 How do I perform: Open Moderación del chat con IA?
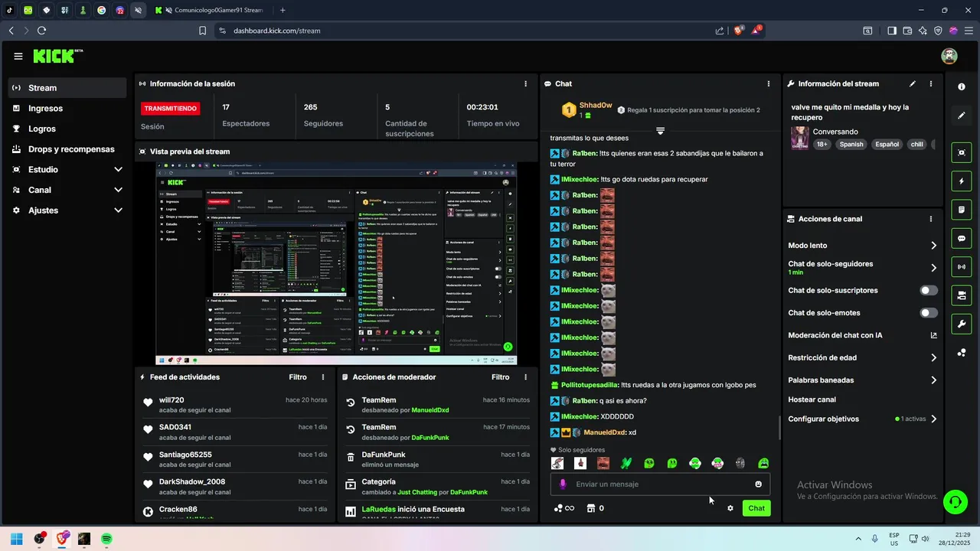862,335
